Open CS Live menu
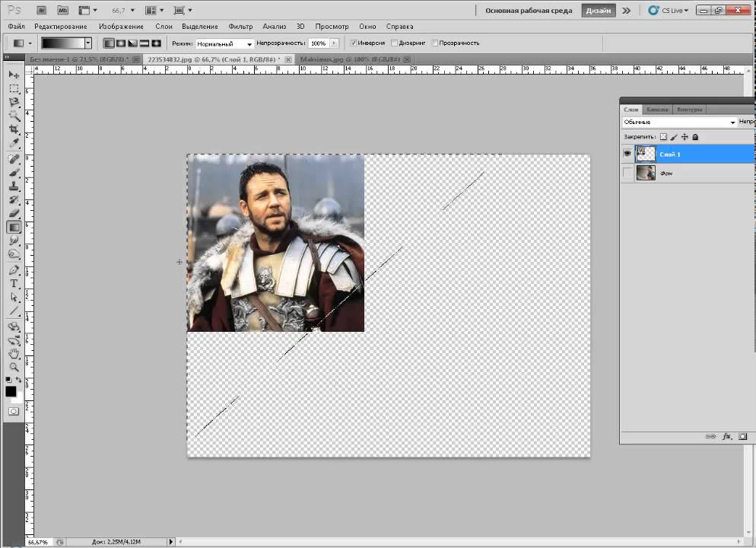Image resolution: width=756 pixels, height=548 pixels. pyautogui.click(x=669, y=10)
